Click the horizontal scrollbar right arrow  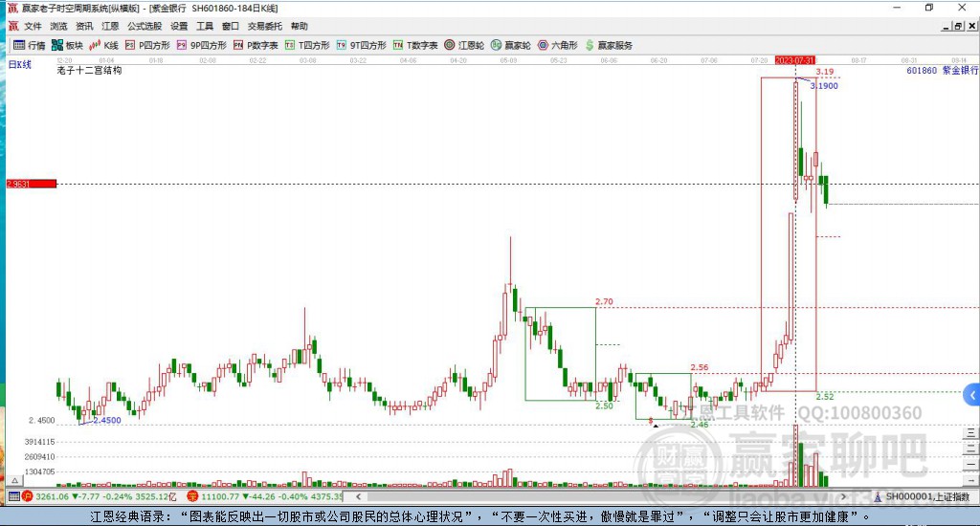(x=843, y=496)
